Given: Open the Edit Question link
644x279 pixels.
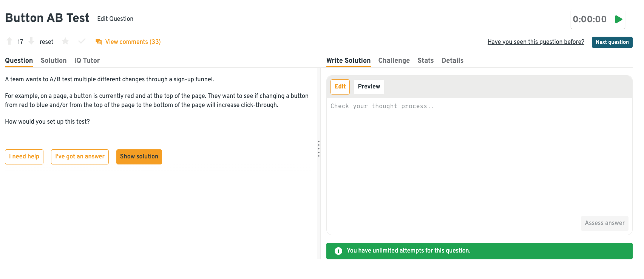Looking at the screenshot, I should pos(115,19).
